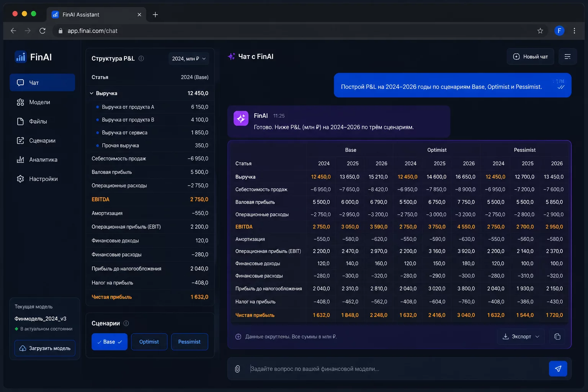Viewport: 588px width, 392px height.
Task: Copy the P&L table via copy icon
Action: 557,336
